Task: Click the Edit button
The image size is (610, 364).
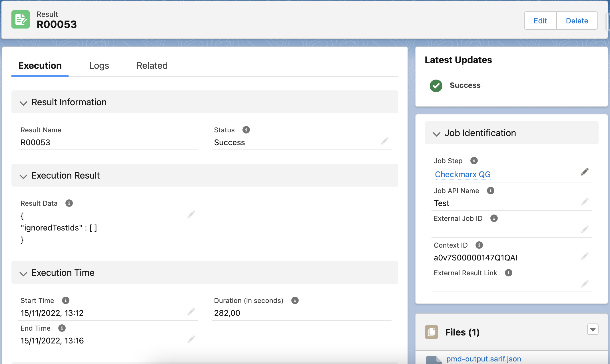Action: point(540,21)
